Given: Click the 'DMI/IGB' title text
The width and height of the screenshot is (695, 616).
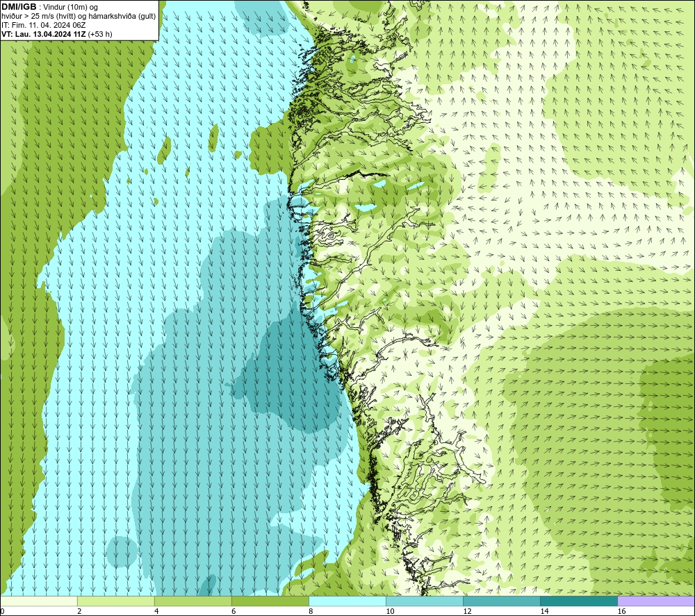Looking at the screenshot, I should click(19, 7).
